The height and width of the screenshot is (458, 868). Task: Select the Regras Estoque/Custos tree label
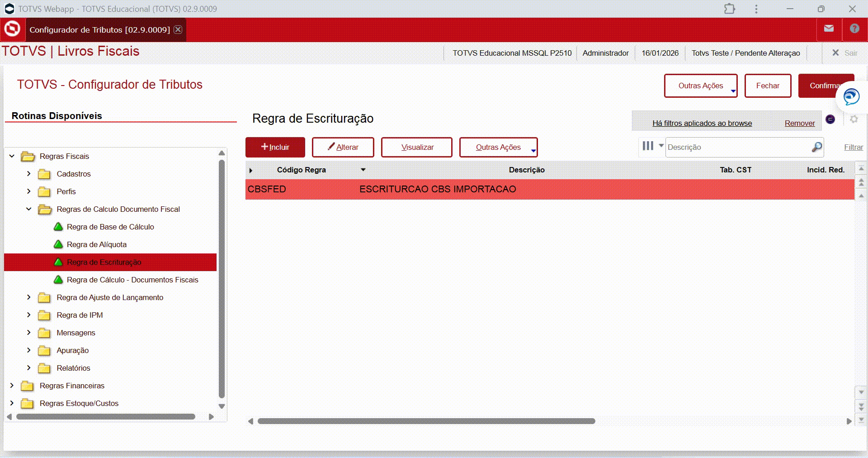[x=79, y=403]
